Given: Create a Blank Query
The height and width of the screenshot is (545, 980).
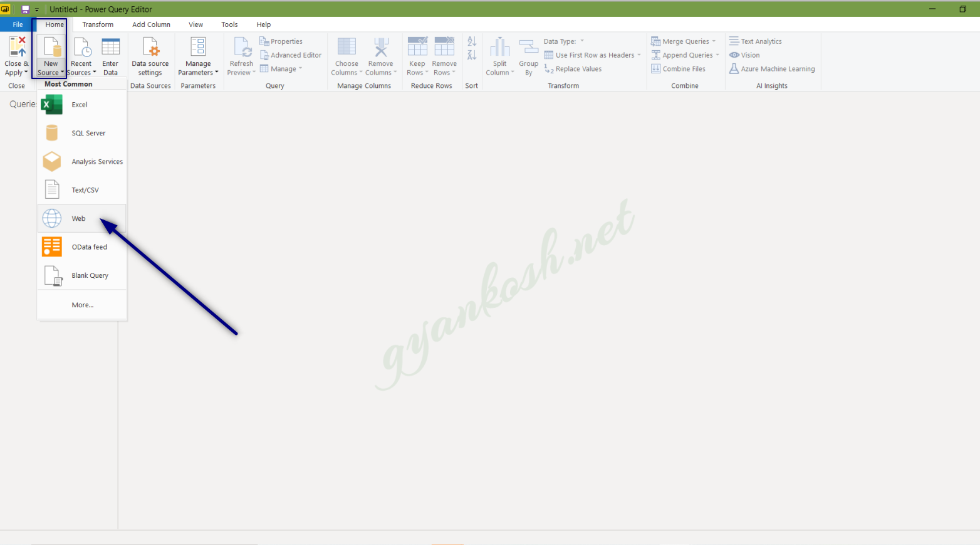Looking at the screenshot, I should (82, 275).
